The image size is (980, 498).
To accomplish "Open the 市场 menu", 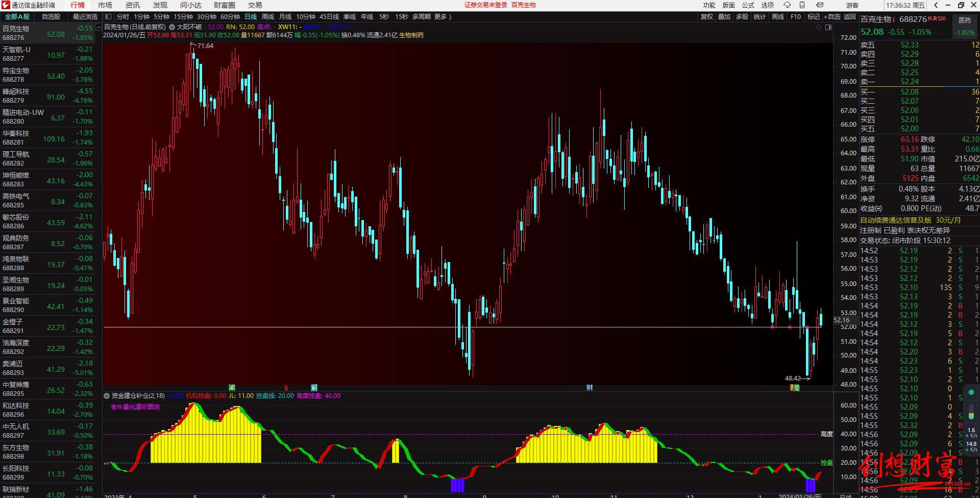I will click(x=105, y=5).
